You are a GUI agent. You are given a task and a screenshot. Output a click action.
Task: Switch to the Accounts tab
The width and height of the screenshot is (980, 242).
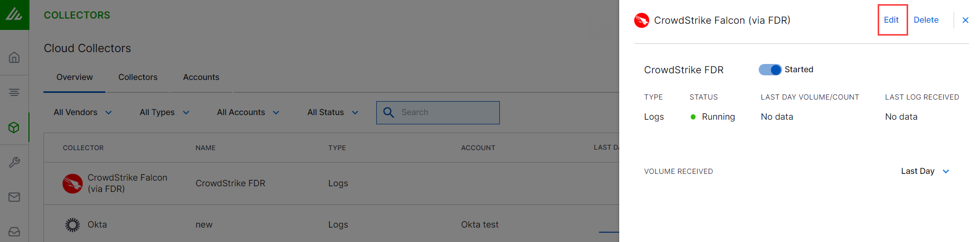pos(201,77)
